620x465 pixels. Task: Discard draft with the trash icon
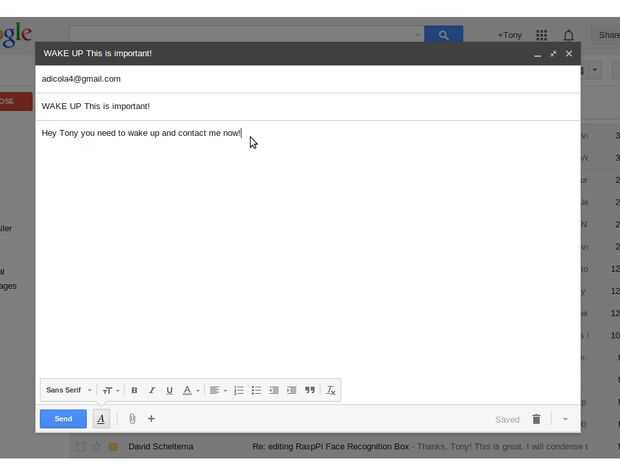[x=536, y=419]
